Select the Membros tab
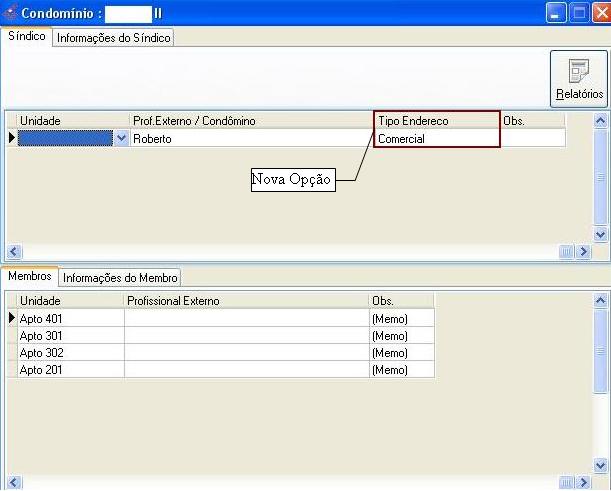The width and height of the screenshot is (611, 491). (x=30, y=276)
